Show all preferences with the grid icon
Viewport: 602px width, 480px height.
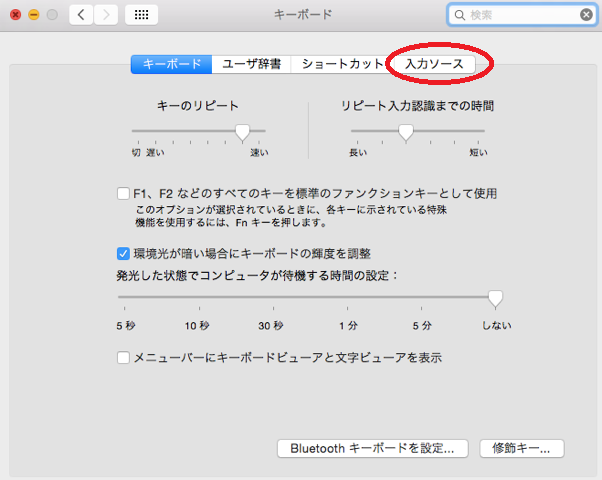point(141,15)
